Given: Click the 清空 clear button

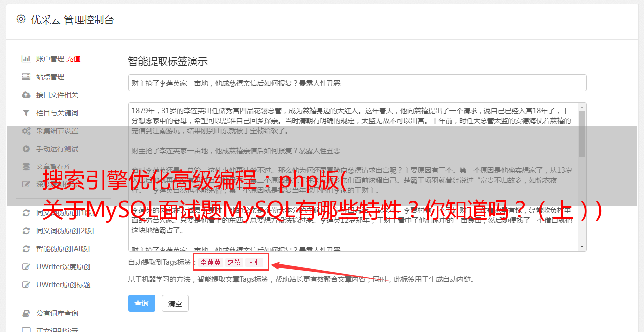Looking at the screenshot, I should tap(175, 303).
